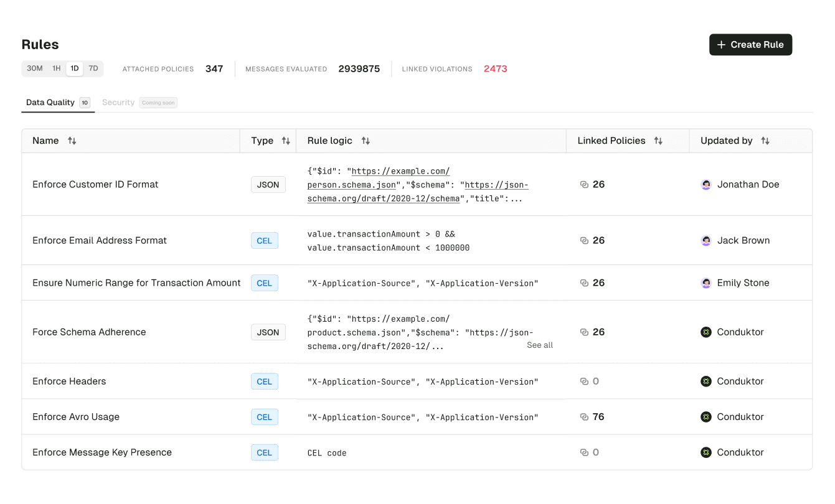The image size is (835, 504).
Task: Click Jonathan Doe's avatar icon
Action: pyautogui.click(x=706, y=184)
